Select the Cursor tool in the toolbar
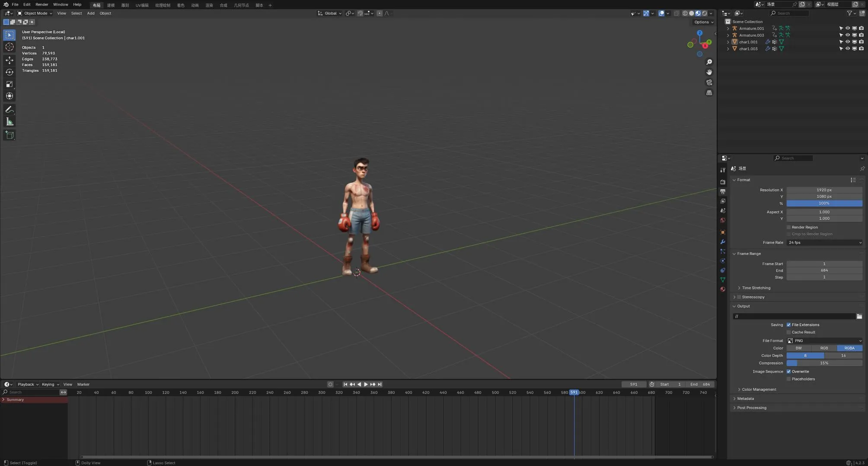 click(x=10, y=47)
